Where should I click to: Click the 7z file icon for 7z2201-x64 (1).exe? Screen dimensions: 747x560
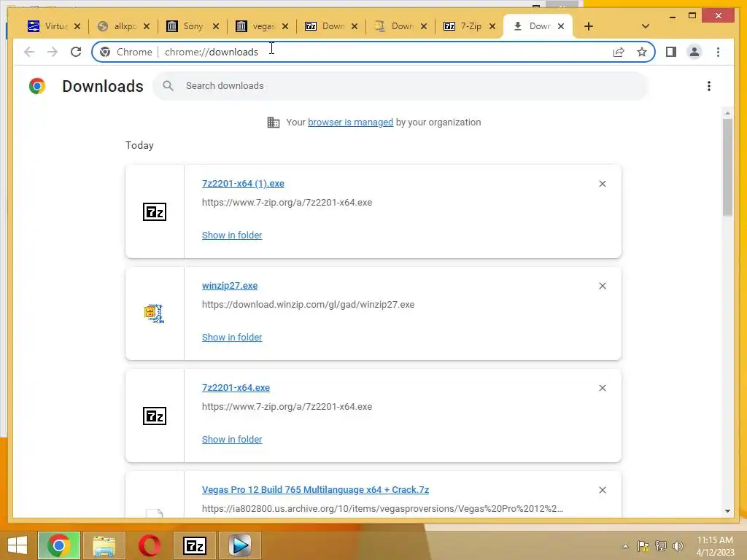pyautogui.click(x=155, y=211)
